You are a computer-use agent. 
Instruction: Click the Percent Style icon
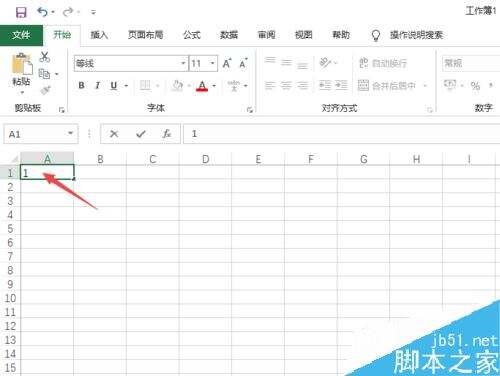tap(475, 86)
